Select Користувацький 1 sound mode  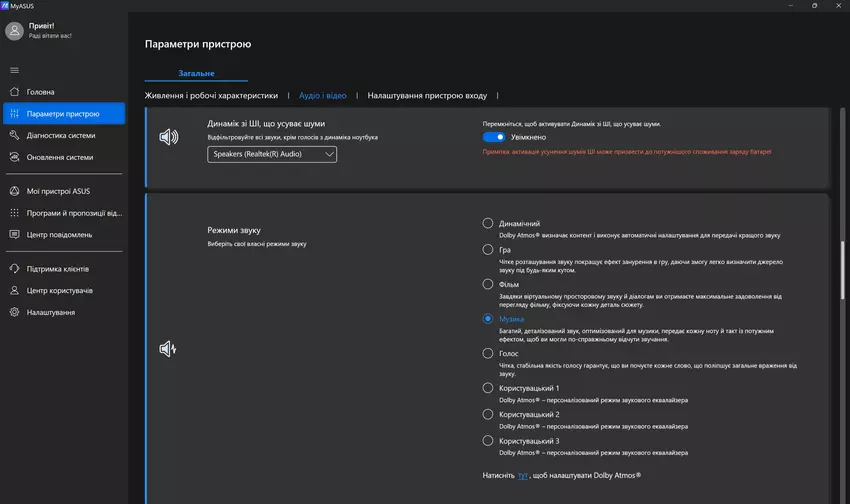[488, 388]
